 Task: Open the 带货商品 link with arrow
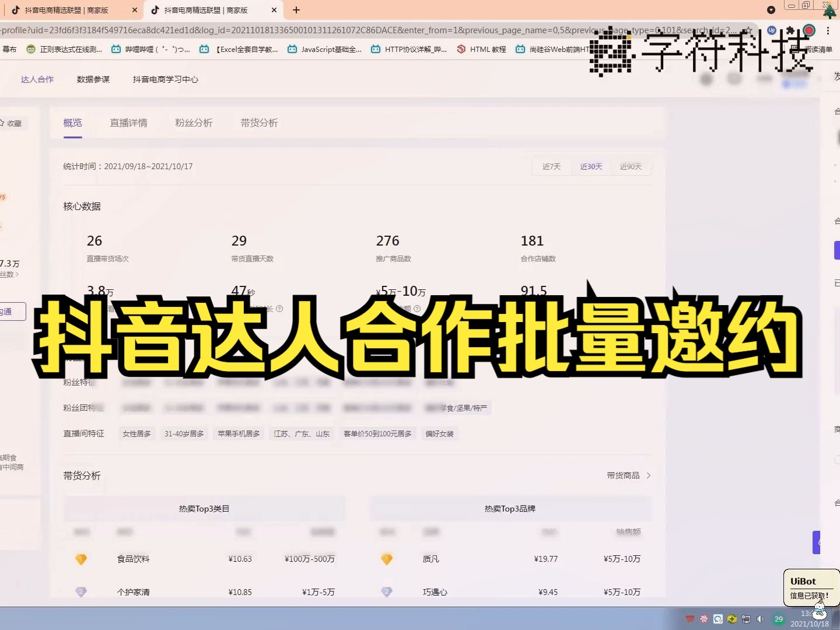click(x=629, y=475)
